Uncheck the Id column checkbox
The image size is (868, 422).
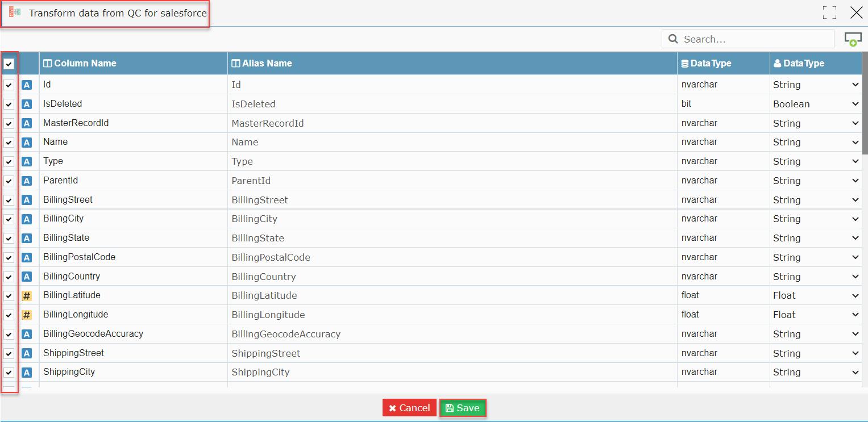point(9,85)
